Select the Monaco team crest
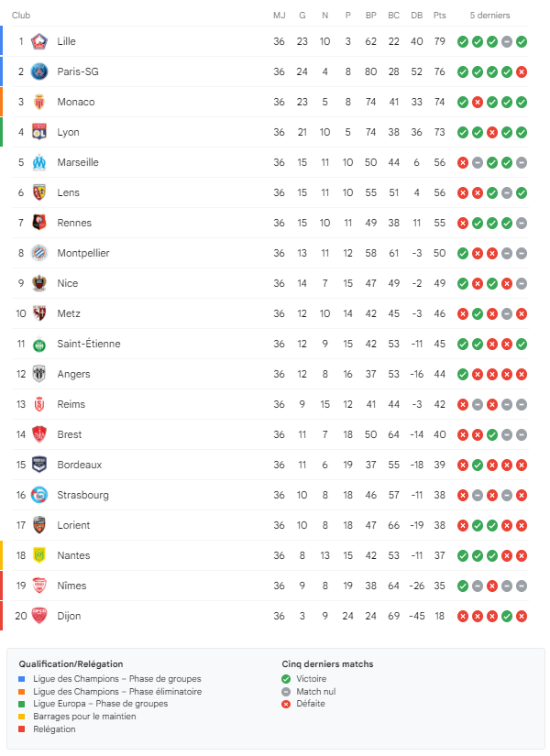The image size is (550, 756). pos(39,102)
